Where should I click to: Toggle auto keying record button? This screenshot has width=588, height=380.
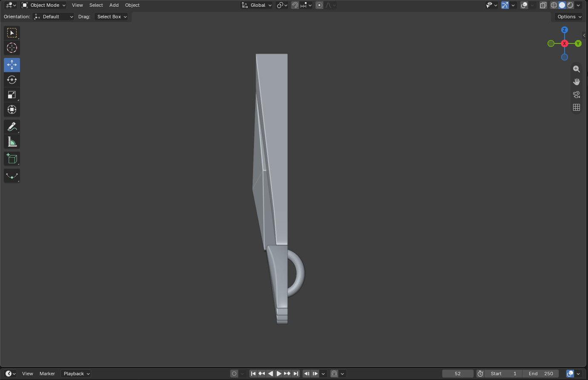click(234, 374)
